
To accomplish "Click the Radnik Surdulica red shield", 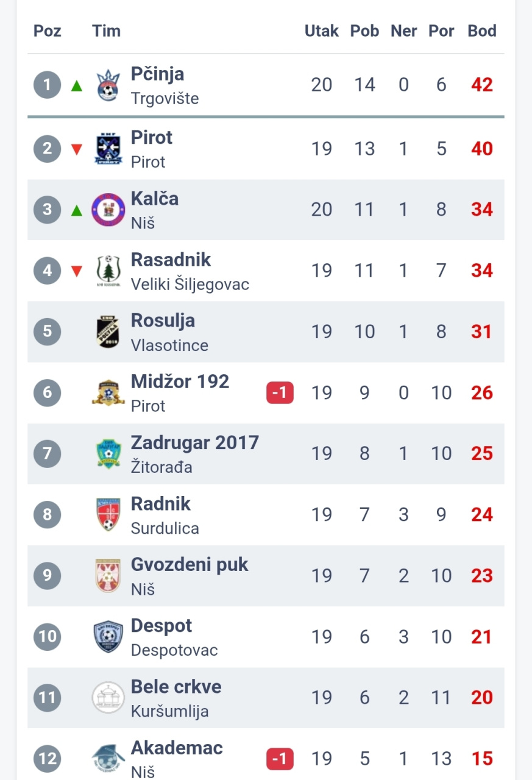I will tap(108, 514).
